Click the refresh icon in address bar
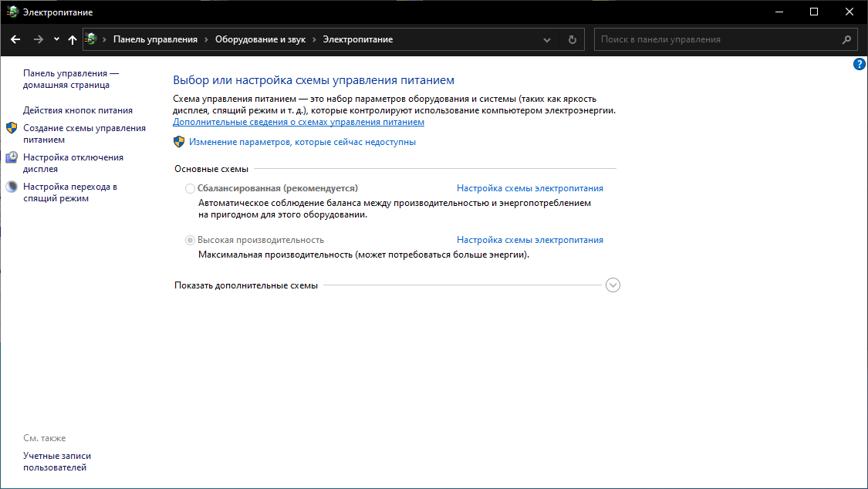This screenshot has width=868, height=489. pos(572,39)
